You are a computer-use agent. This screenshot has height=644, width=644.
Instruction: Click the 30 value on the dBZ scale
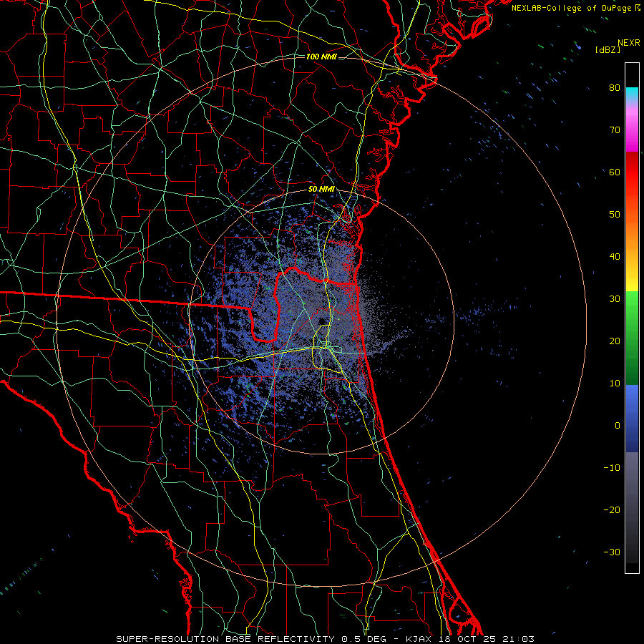pyautogui.click(x=615, y=299)
